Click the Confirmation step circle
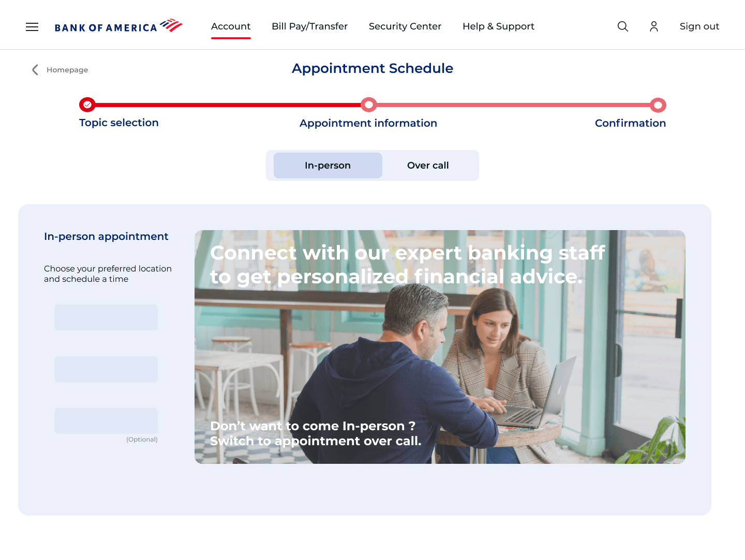The image size is (745, 560). (658, 105)
